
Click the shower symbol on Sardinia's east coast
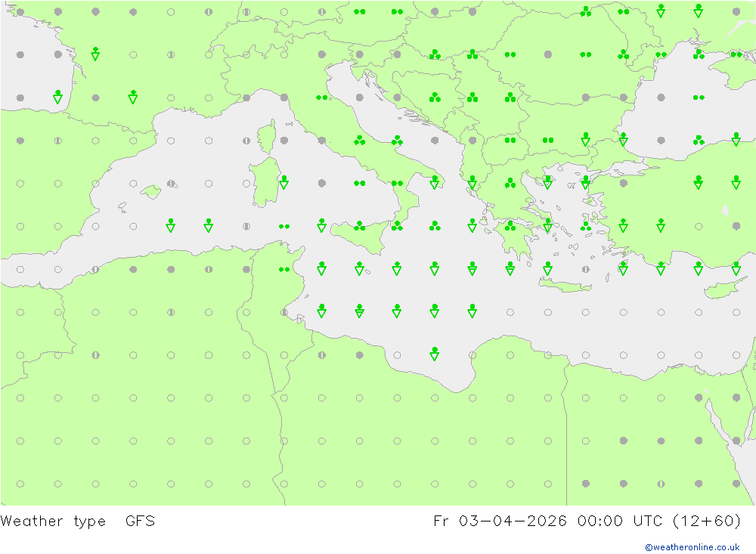coord(284,182)
